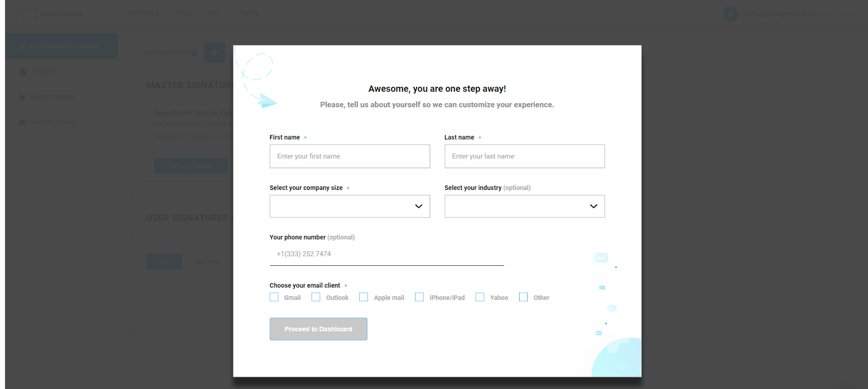Click the phone number field
868x389 pixels.
(x=386, y=254)
